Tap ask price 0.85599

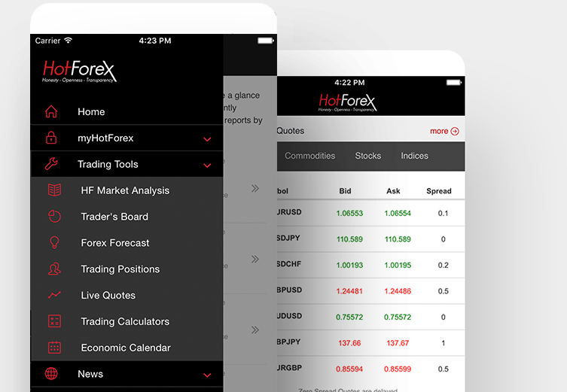click(398, 369)
